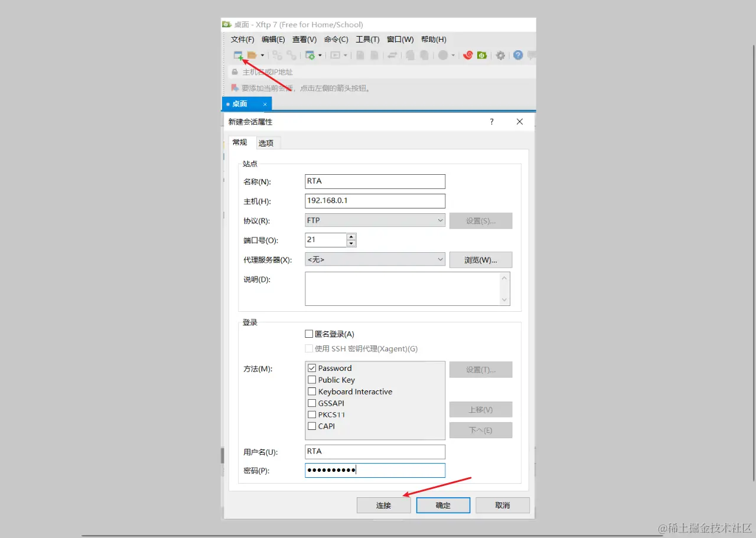This screenshot has width=756, height=538.
Task: Toggle the 匿名登录(A) checkbox
Action: 309,334
